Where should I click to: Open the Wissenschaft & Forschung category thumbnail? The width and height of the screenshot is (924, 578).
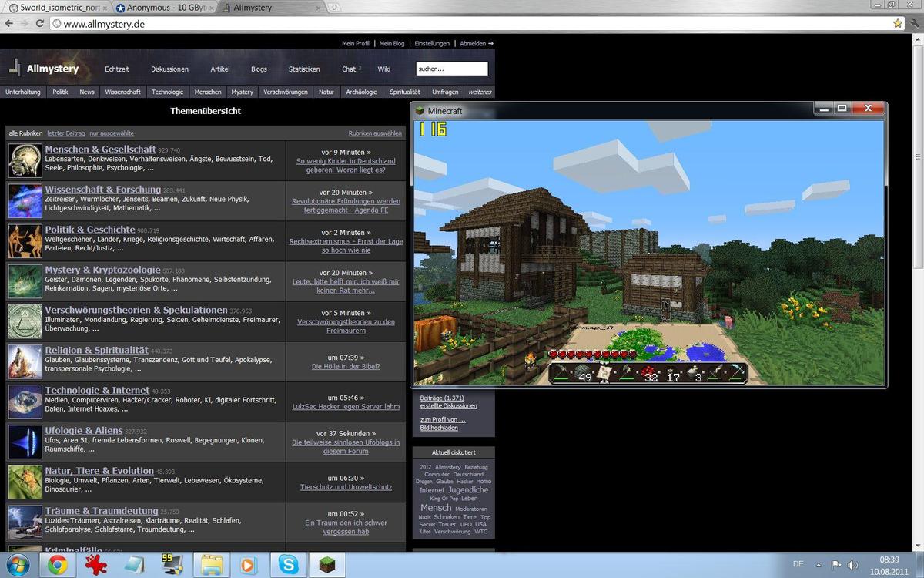coord(25,200)
